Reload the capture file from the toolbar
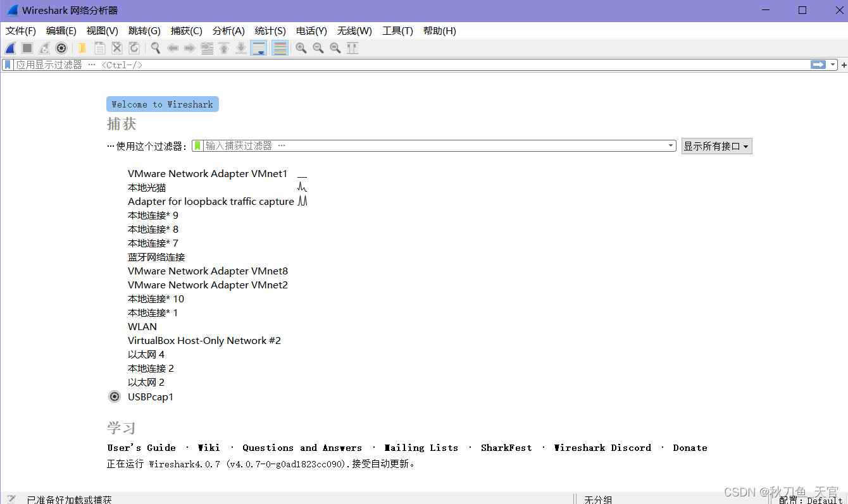Screen dimensions: 848x504 click(x=134, y=48)
